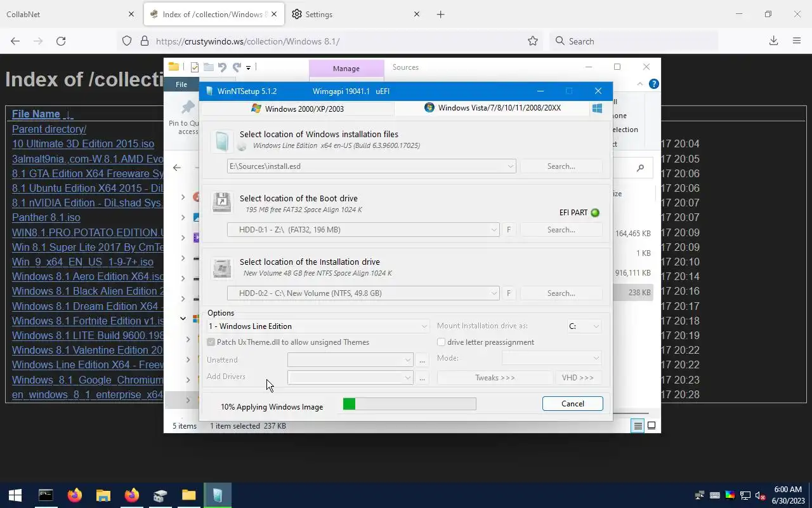Click the Windows logo icon in WinNTSetup
This screenshot has width=812, height=508.
click(597, 109)
